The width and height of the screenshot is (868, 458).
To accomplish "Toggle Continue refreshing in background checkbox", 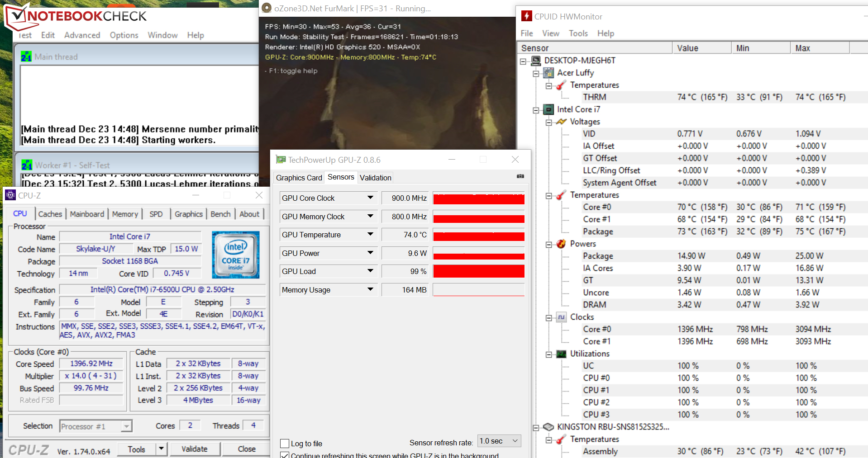I will pos(285,455).
